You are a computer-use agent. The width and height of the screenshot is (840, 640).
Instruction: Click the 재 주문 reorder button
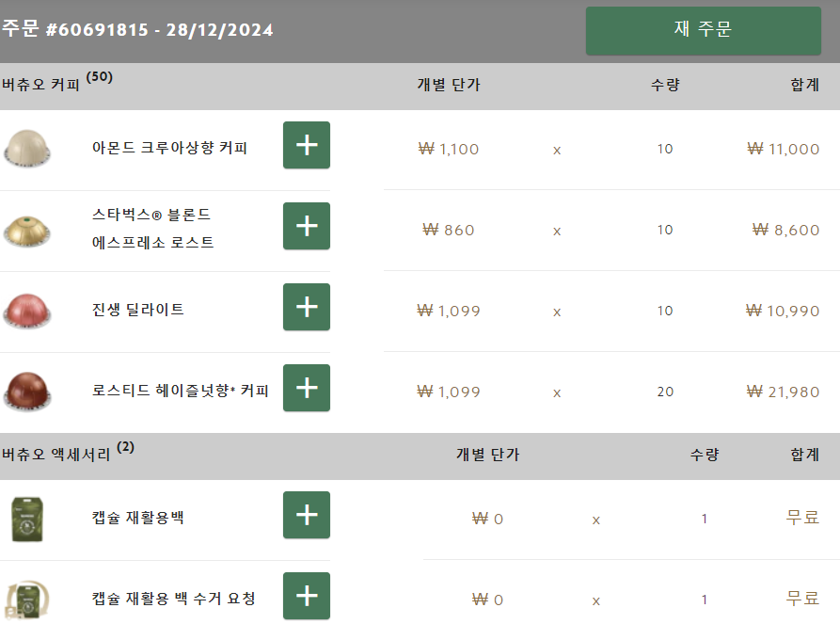pyautogui.click(x=703, y=30)
